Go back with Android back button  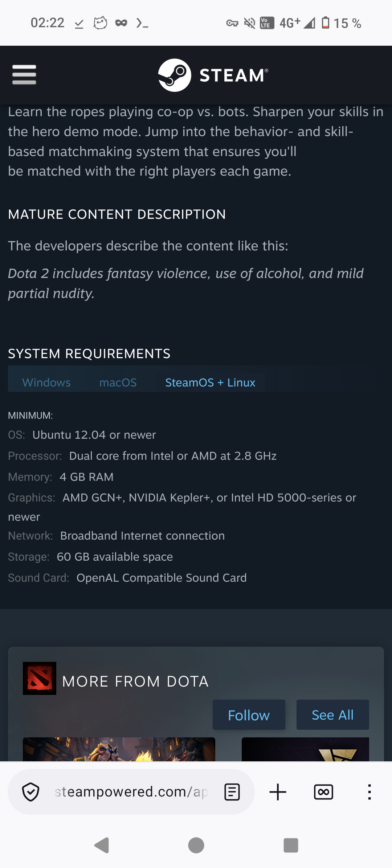[102, 846]
